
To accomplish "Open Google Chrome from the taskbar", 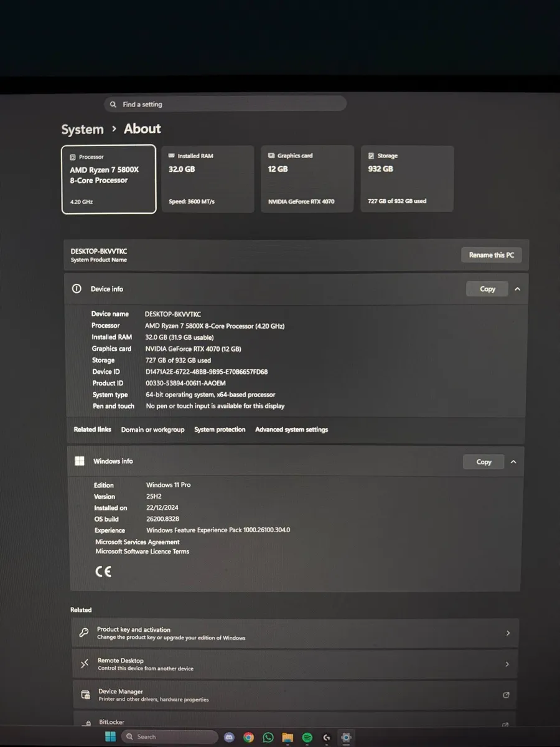I will [x=248, y=737].
